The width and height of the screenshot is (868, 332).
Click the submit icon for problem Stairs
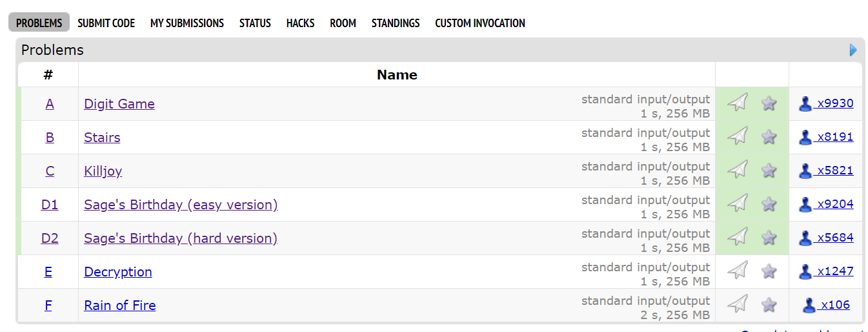click(737, 137)
